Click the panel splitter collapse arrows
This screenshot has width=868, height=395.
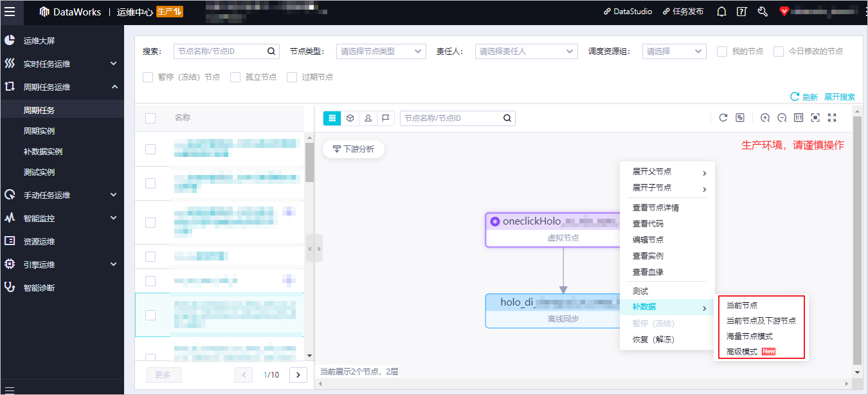coord(314,248)
